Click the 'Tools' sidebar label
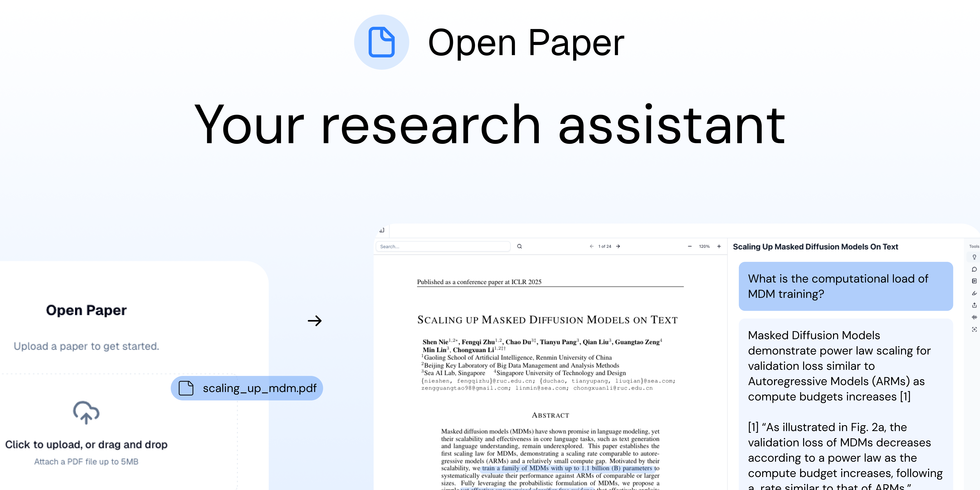This screenshot has width=980, height=490. pos(974,246)
